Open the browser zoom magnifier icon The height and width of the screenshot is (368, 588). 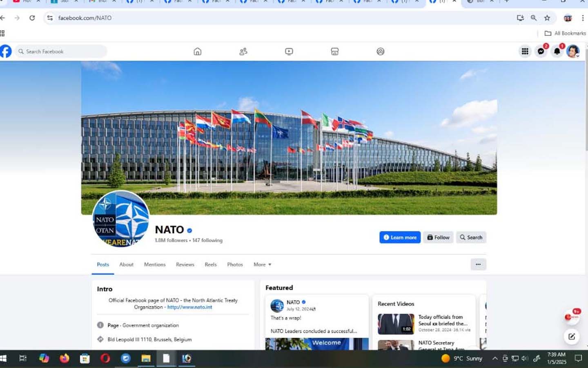[534, 18]
